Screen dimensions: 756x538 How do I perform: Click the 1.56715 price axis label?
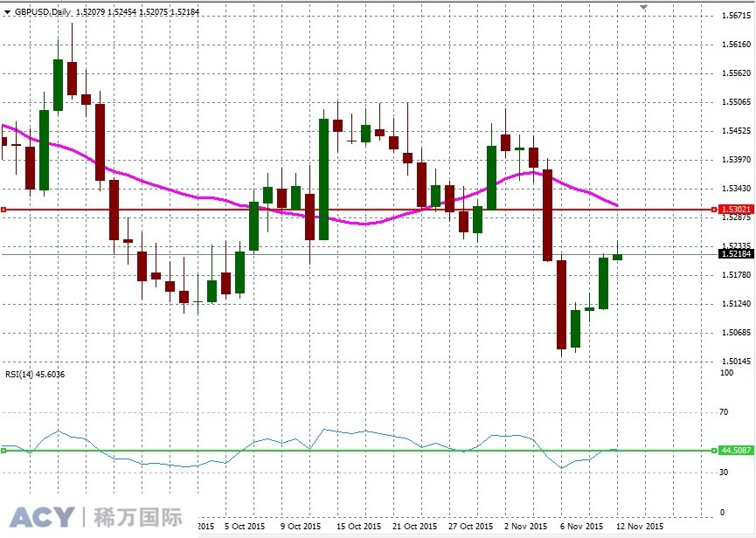click(736, 16)
